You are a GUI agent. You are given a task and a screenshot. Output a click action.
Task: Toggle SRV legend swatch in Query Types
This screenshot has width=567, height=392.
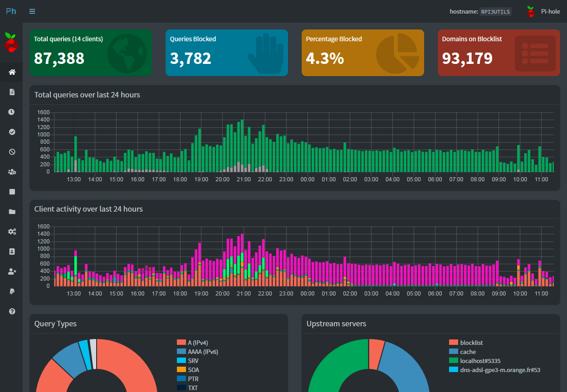[181, 361]
